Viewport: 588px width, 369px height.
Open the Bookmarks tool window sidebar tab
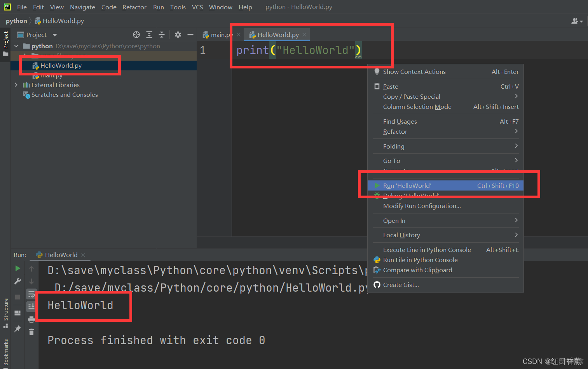(5, 353)
